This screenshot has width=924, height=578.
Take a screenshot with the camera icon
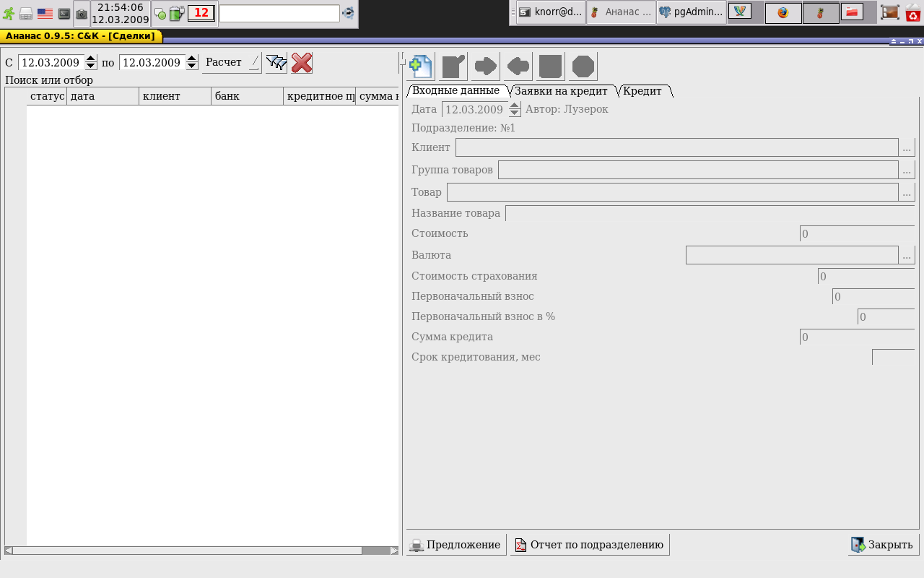click(x=82, y=14)
